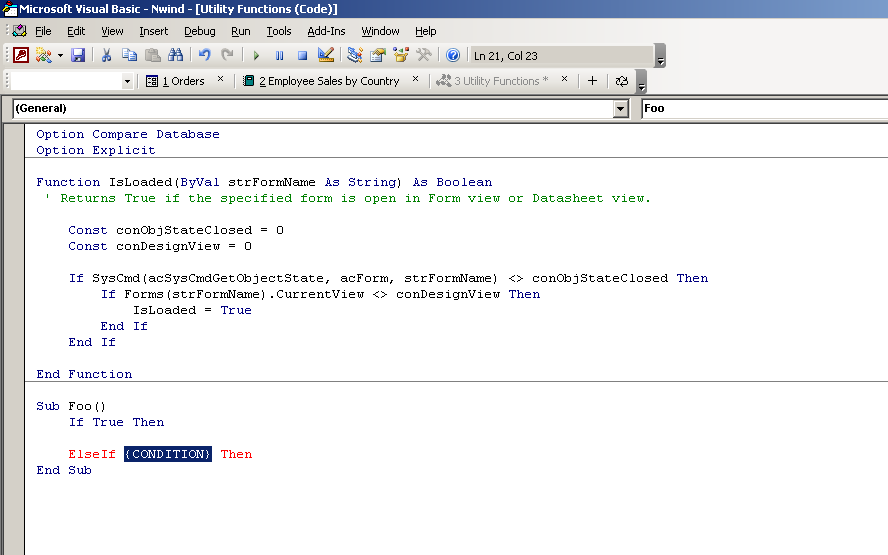Open the Insert Module dropdown arrow
The height and width of the screenshot is (555, 888).
tap(60, 56)
